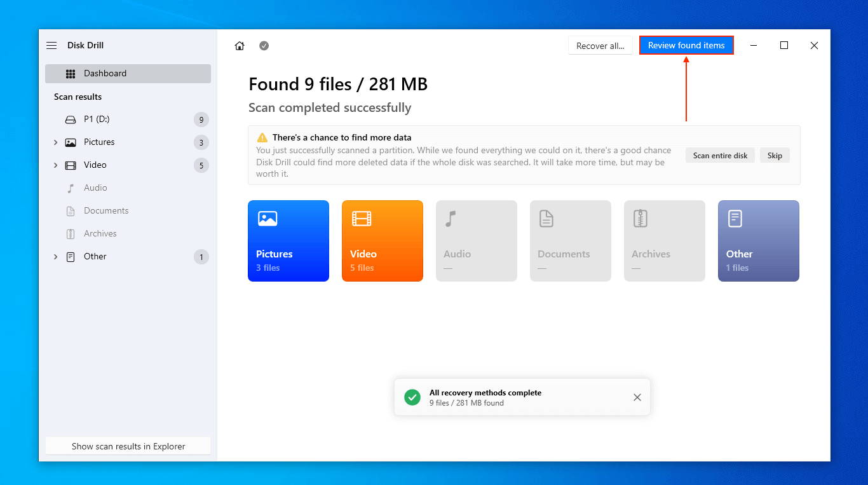868x485 pixels.
Task: Click the count badge 3 beside Pictures
Action: pyautogui.click(x=201, y=142)
